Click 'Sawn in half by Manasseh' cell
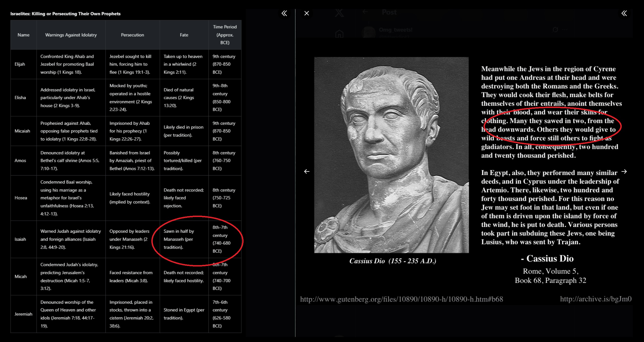 [x=184, y=239]
